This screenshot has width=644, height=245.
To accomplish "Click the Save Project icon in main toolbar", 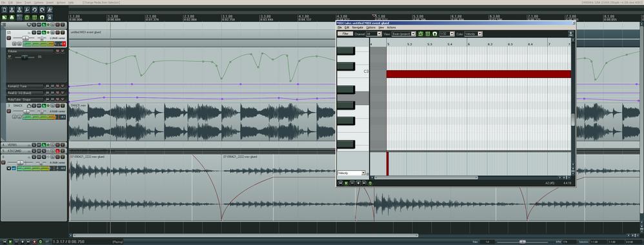I will 19,10.
